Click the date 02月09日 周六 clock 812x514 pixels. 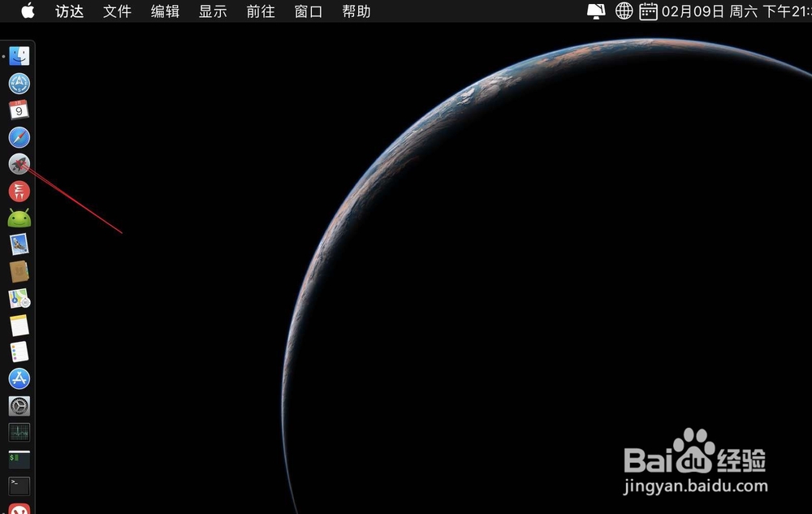pos(736,11)
